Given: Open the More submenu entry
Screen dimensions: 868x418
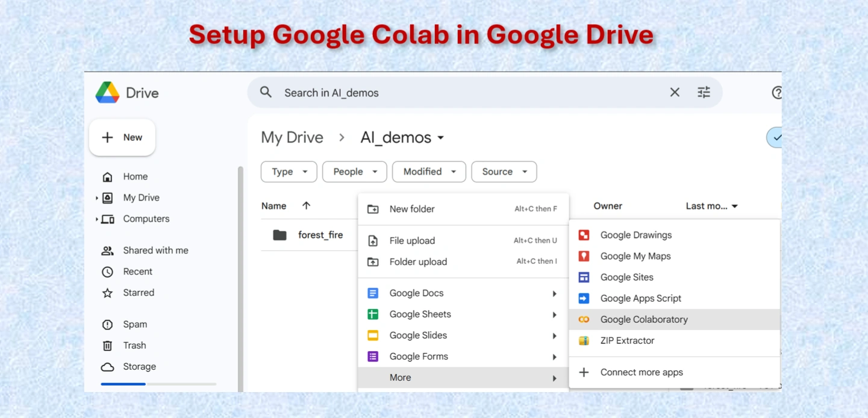Looking at the screenshot, I should pos(463,378).
